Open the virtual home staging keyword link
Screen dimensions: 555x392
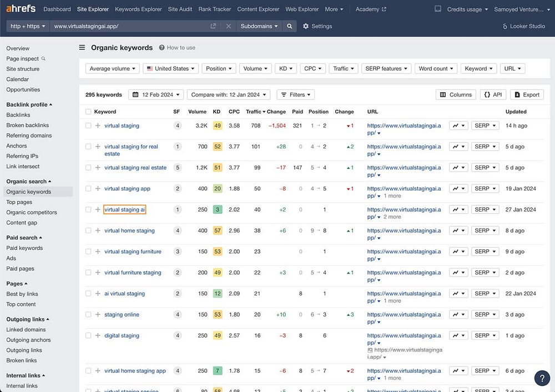(x=129, y=231)
